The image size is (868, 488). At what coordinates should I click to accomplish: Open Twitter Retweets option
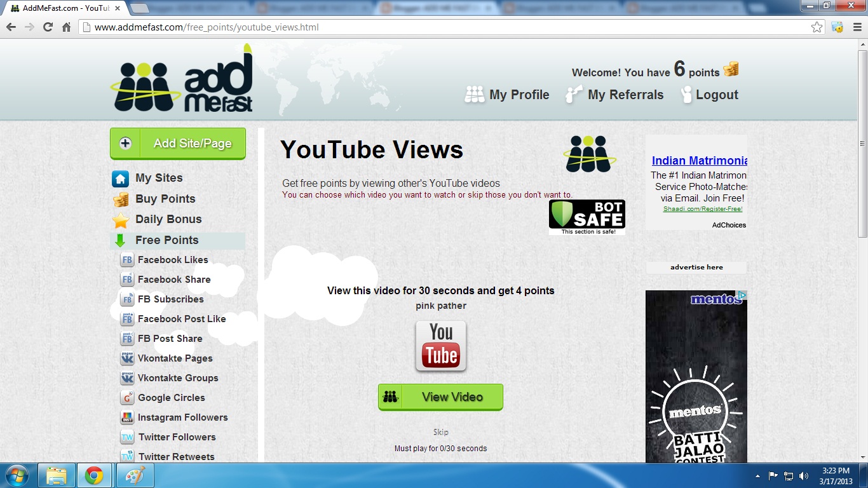[176, 457]
